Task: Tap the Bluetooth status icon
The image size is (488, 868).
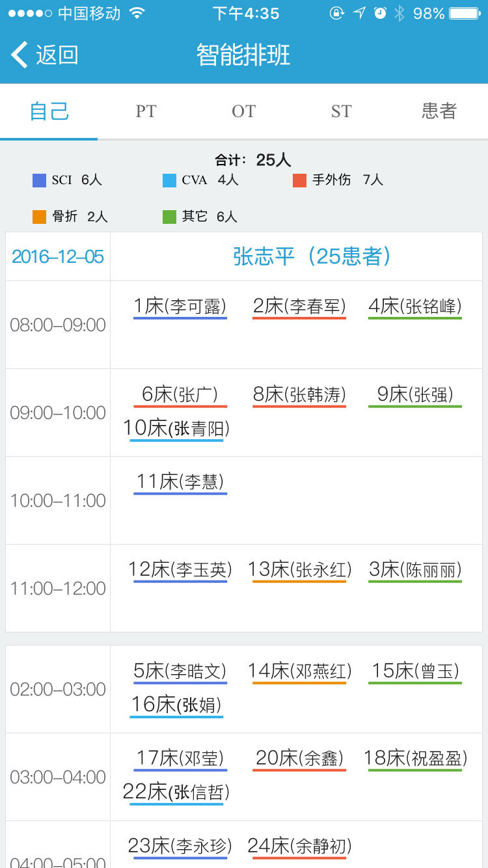Action: coord(399,13)
